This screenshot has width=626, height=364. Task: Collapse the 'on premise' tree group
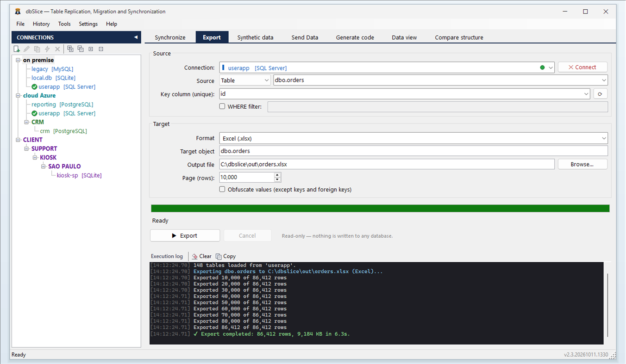(x=18, y=60)
